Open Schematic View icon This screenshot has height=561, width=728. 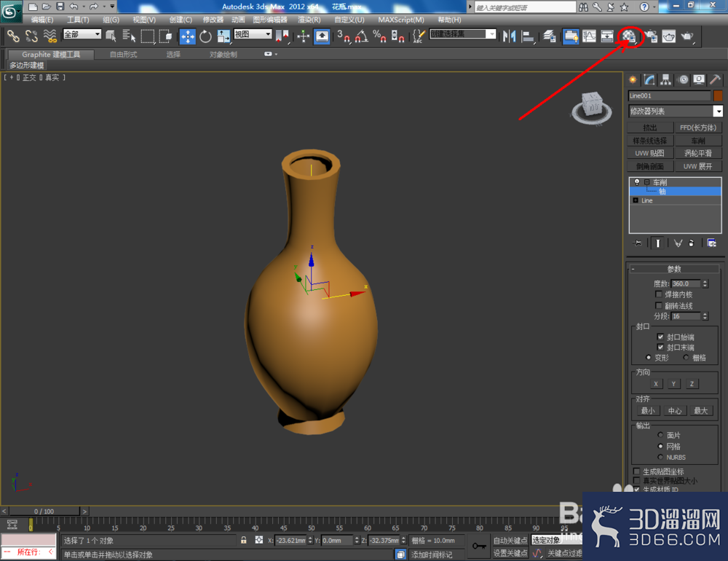[607, 36]
